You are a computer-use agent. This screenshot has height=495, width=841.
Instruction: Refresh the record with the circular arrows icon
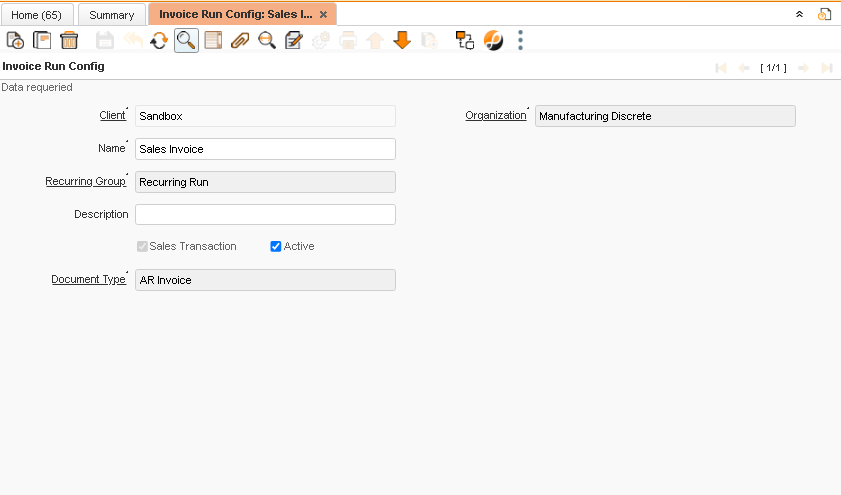[x=159, y=40]
